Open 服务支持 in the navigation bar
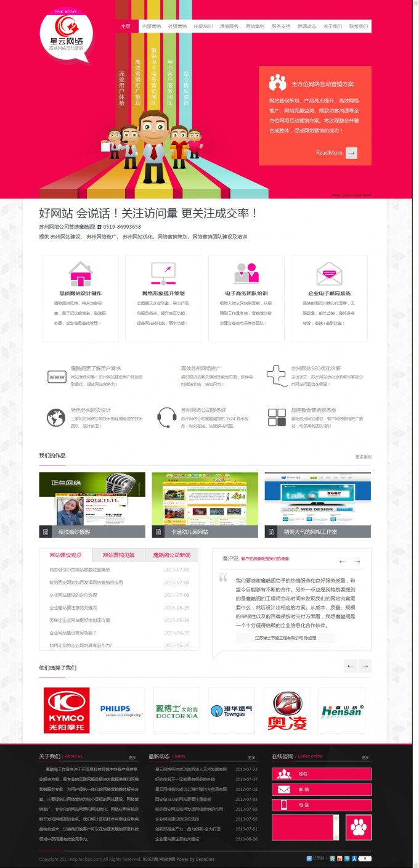Screen dimensions: 419x868 click(281, 27)
